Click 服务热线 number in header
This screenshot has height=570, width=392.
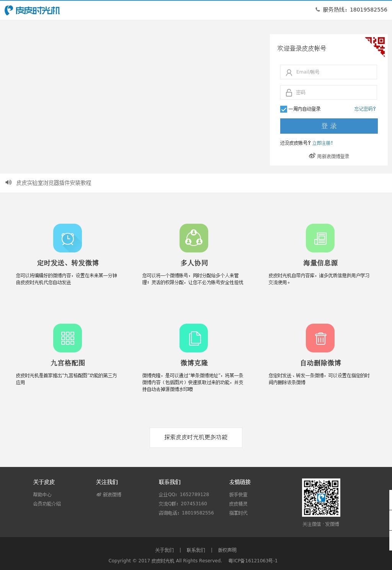point(368,10)
